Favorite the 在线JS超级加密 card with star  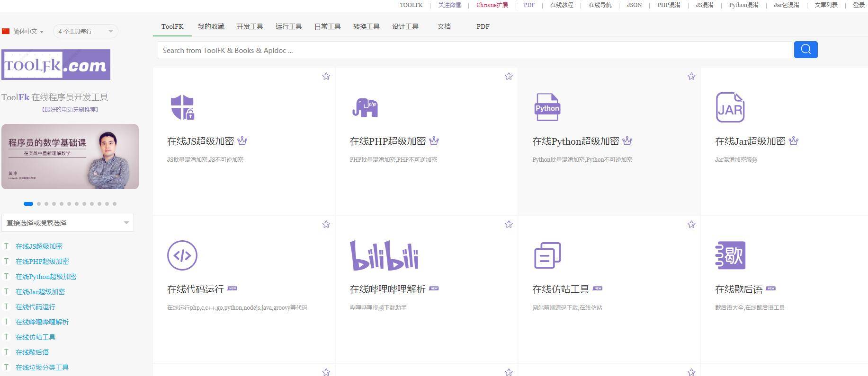coord(326,77)
